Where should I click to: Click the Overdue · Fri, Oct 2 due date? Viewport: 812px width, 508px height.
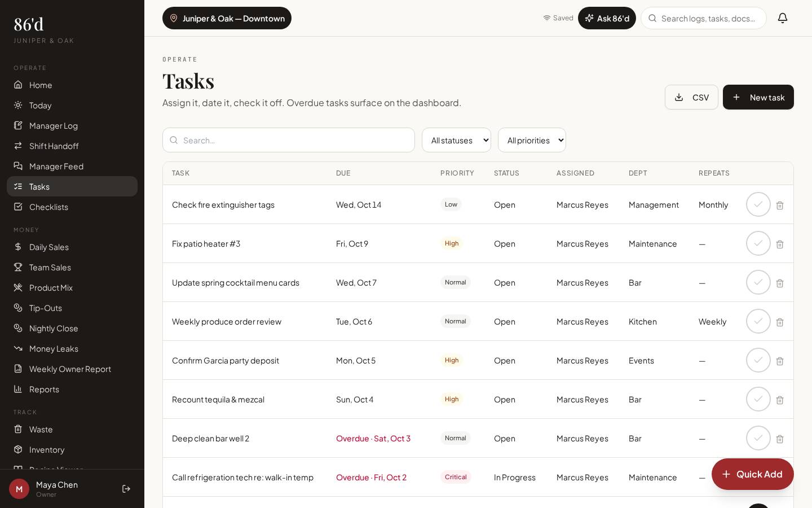371,477
